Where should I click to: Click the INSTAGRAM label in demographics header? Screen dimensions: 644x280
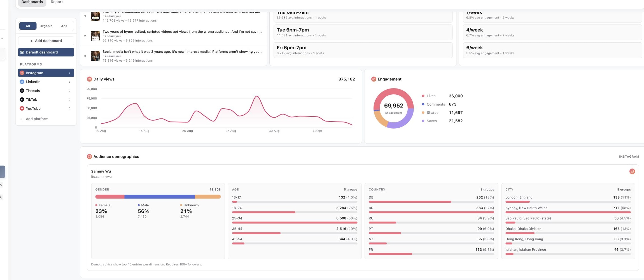[629, 157]
